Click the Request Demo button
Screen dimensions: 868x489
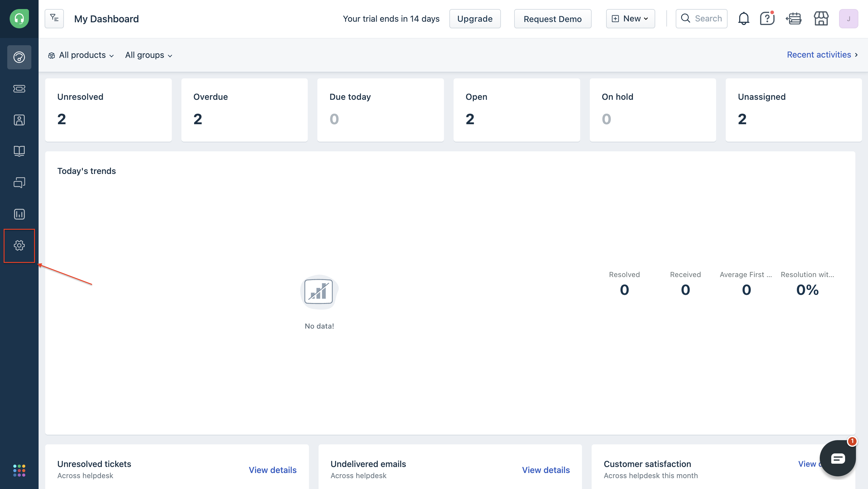pyautogui.click(x=552, y=18)
